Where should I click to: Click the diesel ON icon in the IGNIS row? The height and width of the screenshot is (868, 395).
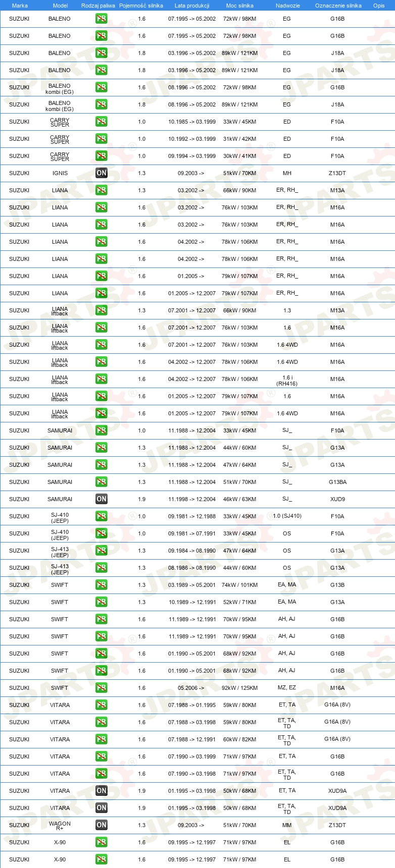(102, 173)
